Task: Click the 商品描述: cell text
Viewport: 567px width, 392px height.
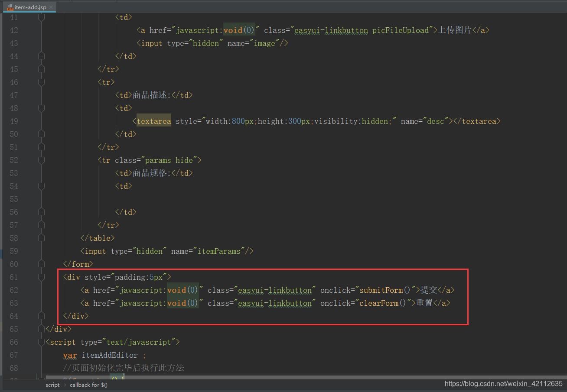Action: coord(152,95)
